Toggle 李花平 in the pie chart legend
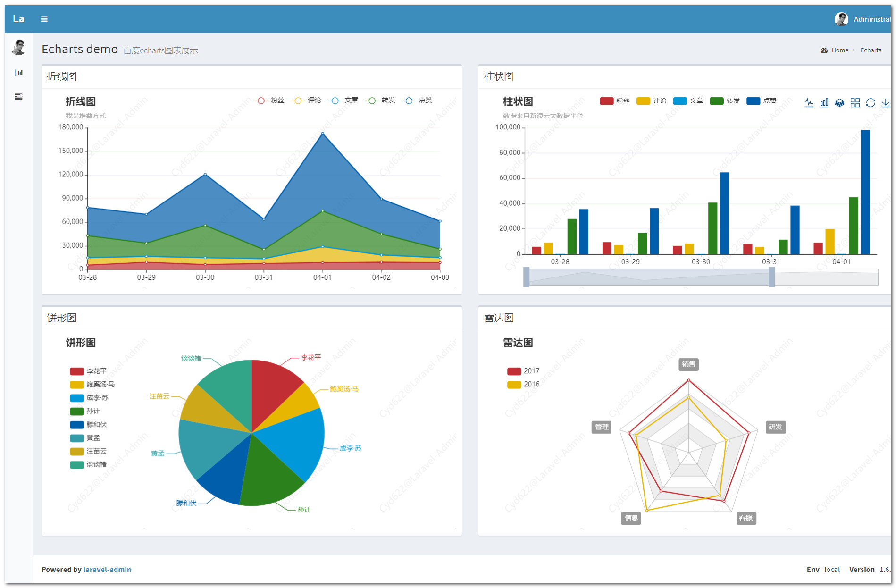This screenshot has height=588, width=896. point(88,371)
